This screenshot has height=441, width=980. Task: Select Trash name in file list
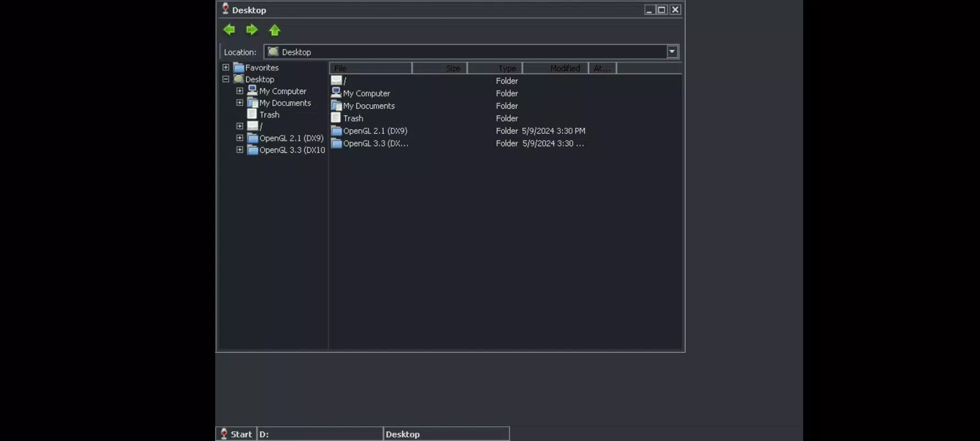(x=353, y=119)
